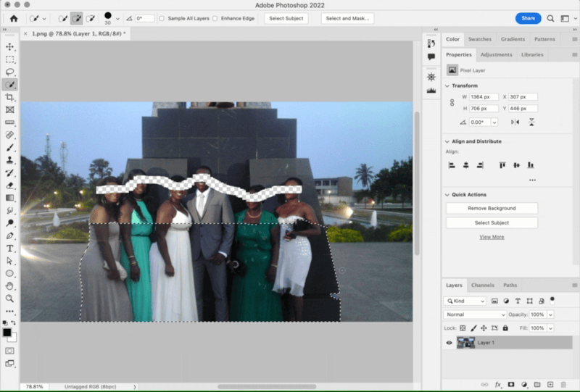This screenshot has width=580, height=392.
Task: Select the Brush tool
Action: pos(10,148)
